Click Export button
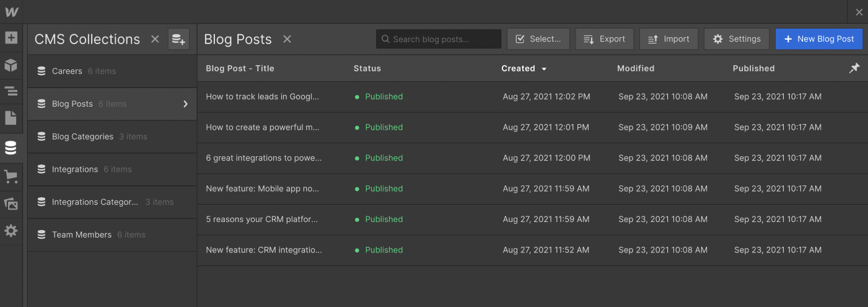 (604, 39)
